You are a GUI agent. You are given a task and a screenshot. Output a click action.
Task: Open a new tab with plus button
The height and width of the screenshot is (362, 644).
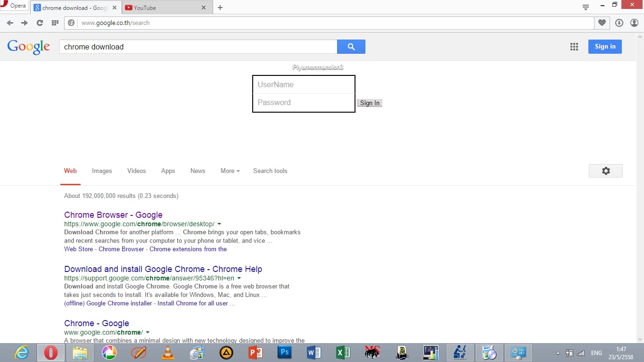pyautogui.click(x=220, y=8)
